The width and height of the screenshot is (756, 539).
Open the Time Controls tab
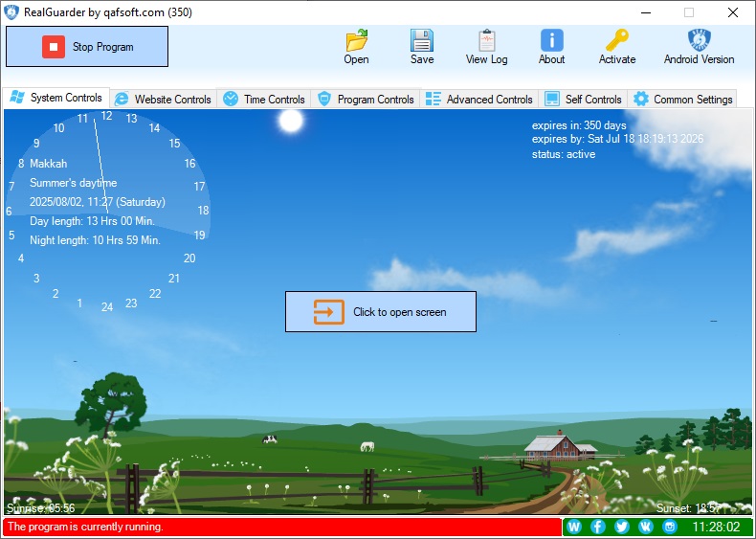[265, 100]
